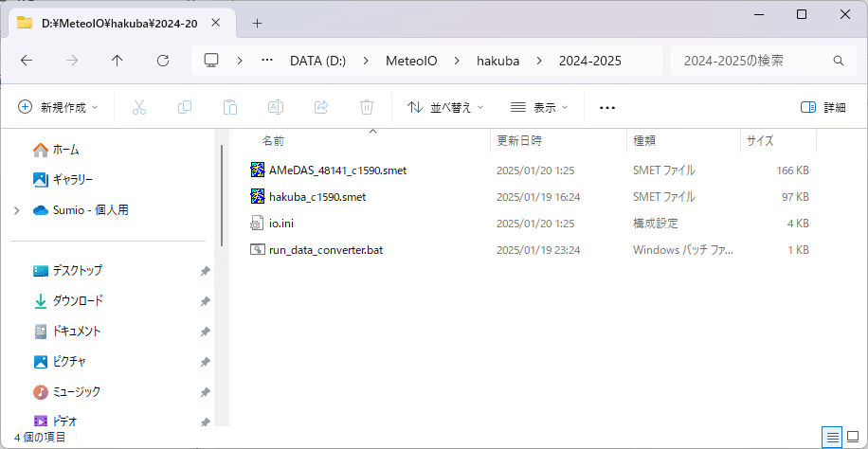Switch to details list view in status bar
Image resolution: width=868 pixels, height=449 pixels.
832,438
